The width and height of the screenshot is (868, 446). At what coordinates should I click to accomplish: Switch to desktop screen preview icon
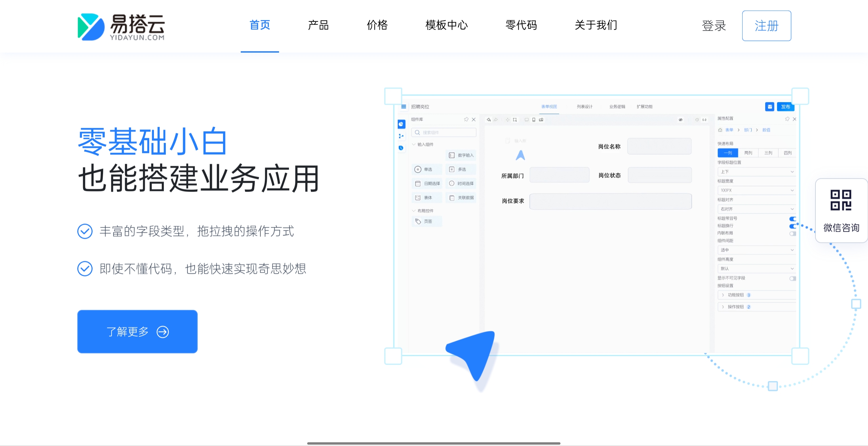527,120
